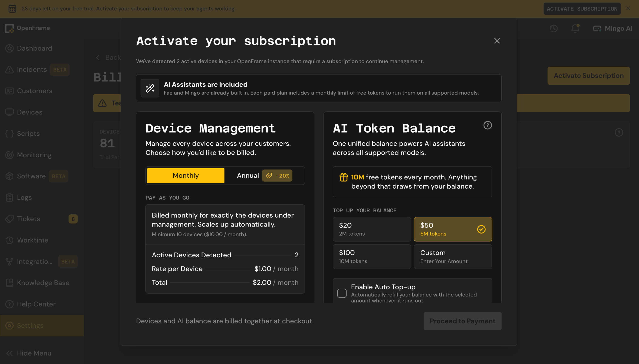Click Proceed to Payment button

pyautogui.click(x=462, y=321)
